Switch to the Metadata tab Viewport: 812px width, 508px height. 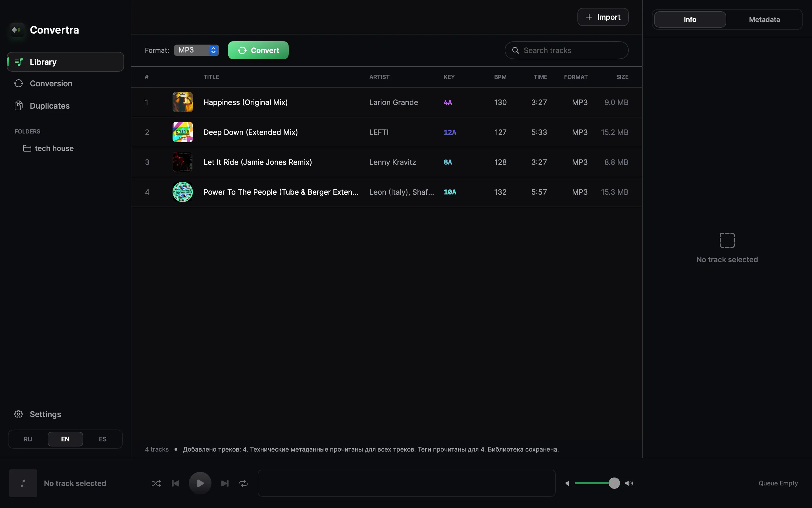[x=764, y=19]
